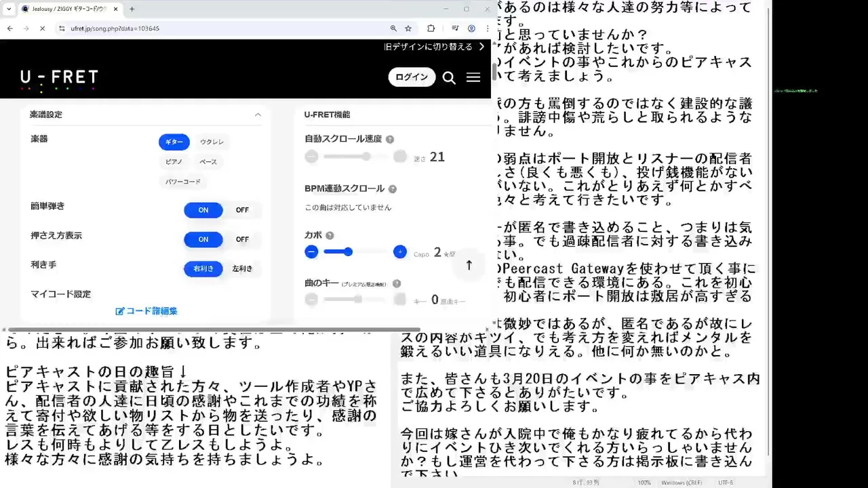The image size is (868, 488).
Task: Open the site information icon in address bar
Action: click(x=62, y=28)
